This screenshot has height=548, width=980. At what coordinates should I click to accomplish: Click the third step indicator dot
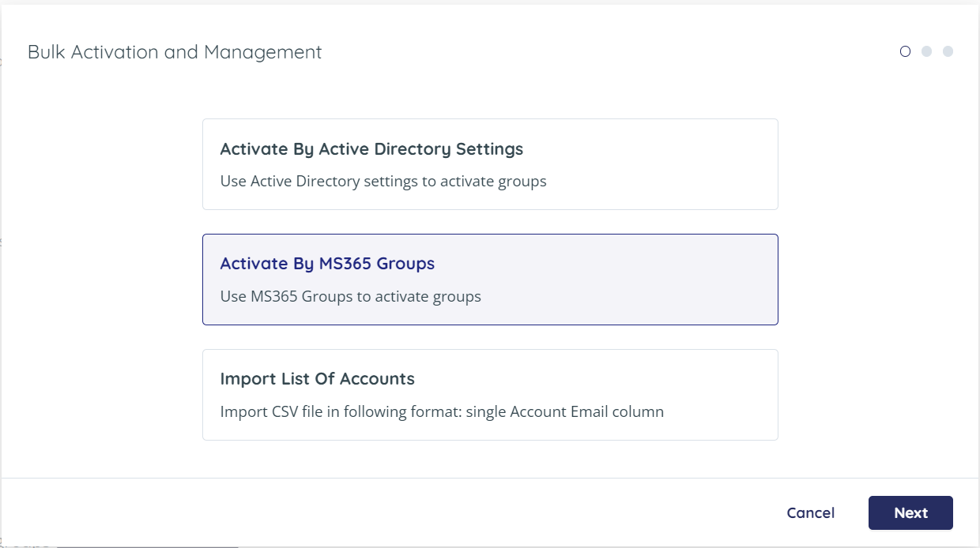coord(948,51)
